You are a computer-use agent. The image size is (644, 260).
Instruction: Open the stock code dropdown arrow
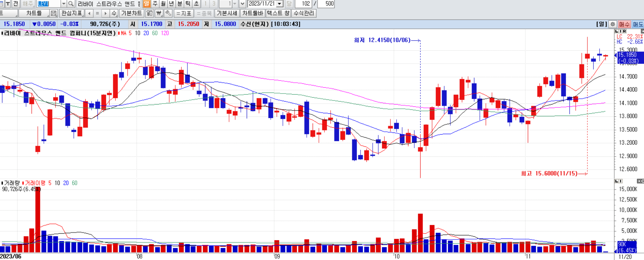[x=63, y=4]
